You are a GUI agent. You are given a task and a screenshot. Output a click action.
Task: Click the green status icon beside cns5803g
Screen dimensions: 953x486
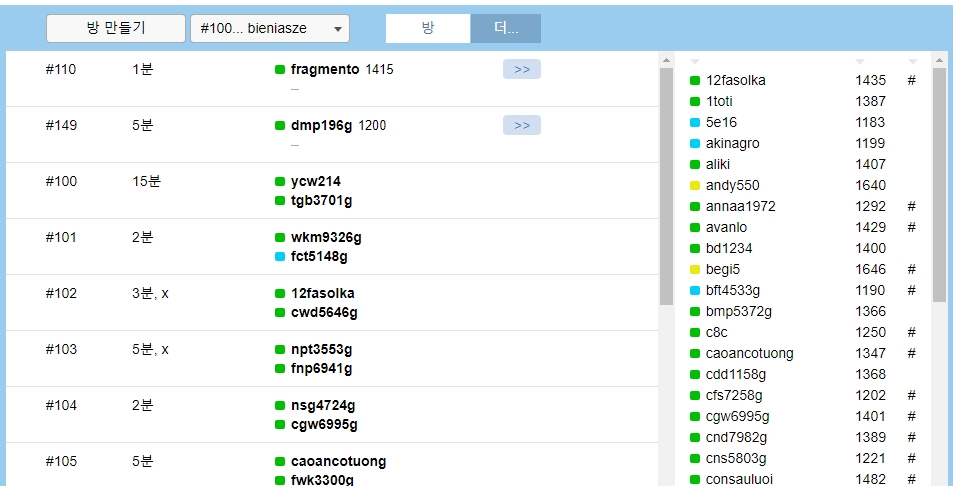[x=695, y=459]
